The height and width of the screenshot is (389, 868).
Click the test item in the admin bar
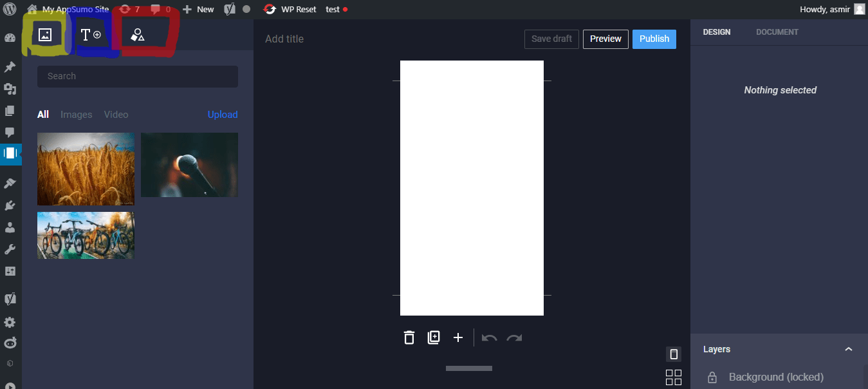click(337, 10)
